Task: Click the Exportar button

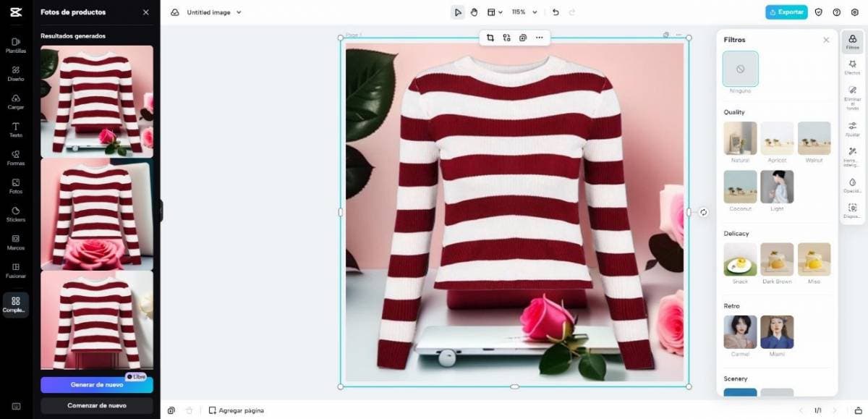Action: 786,12
